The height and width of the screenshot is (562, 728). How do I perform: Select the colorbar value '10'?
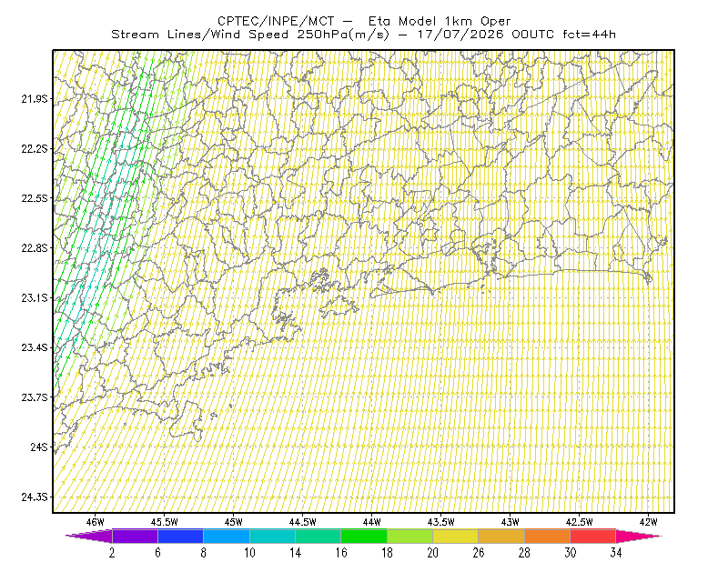pyautogui.click(x=249, y=553)
